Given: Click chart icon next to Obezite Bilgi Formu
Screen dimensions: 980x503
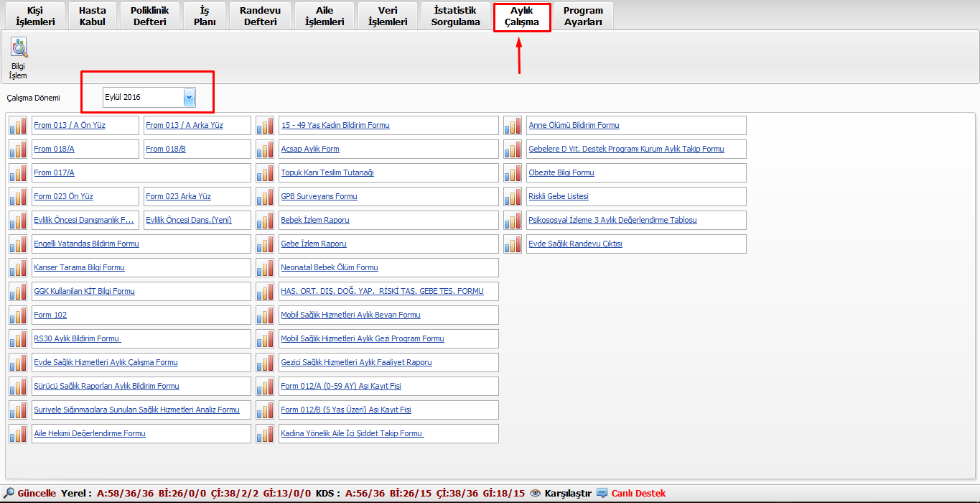Looking at the screenshot, I should pos(513,172).
